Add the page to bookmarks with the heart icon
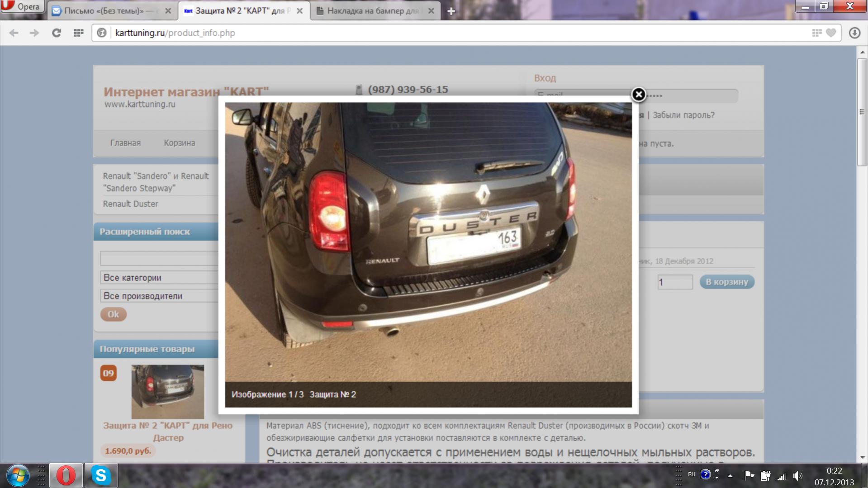Viewport: 868px width, 488px height. click(831, 33)
